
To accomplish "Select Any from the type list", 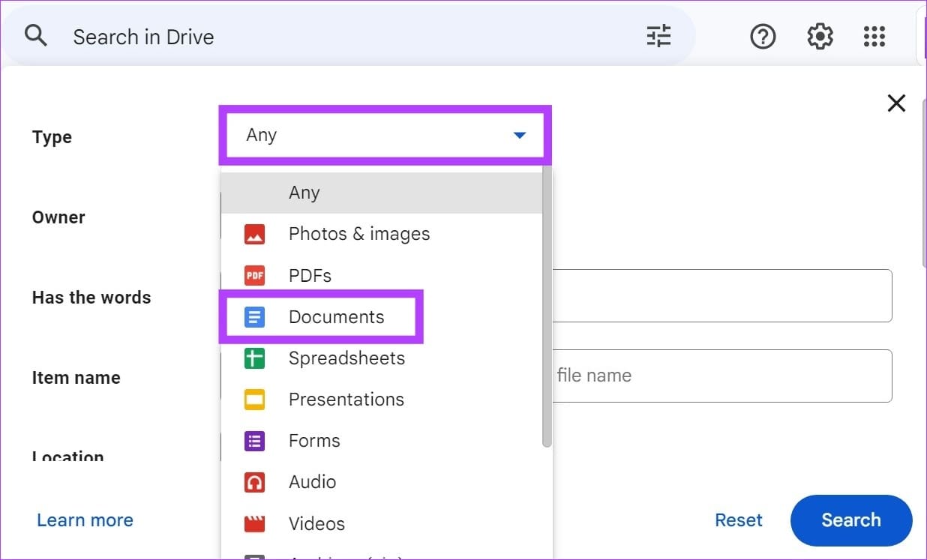I will [x=382, y=193].
